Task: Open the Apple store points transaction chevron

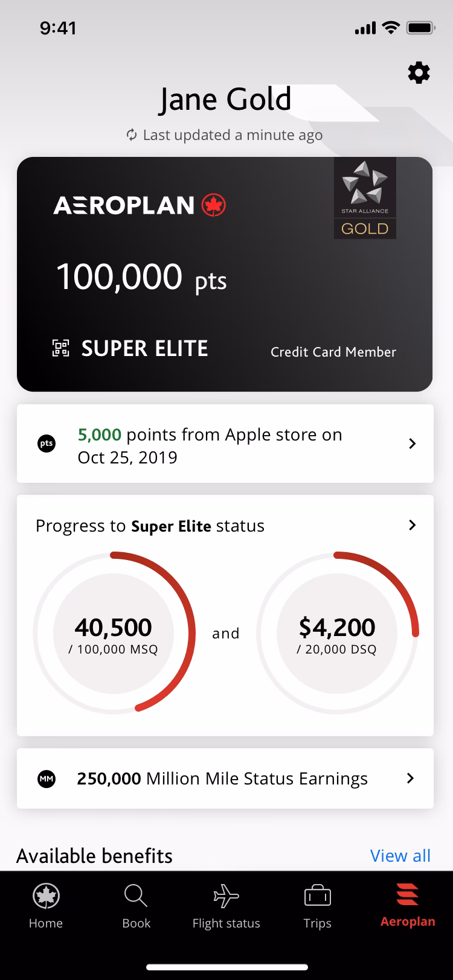Action: tap(413, 444)
